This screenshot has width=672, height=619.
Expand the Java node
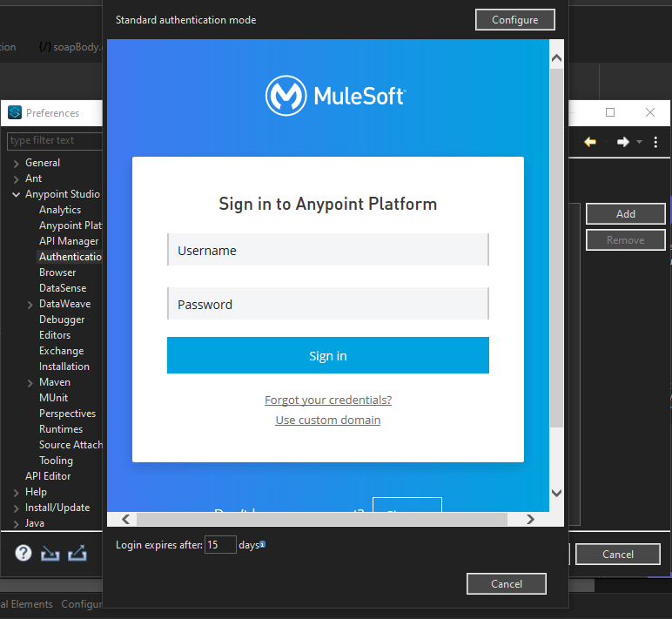pos(16,524)
